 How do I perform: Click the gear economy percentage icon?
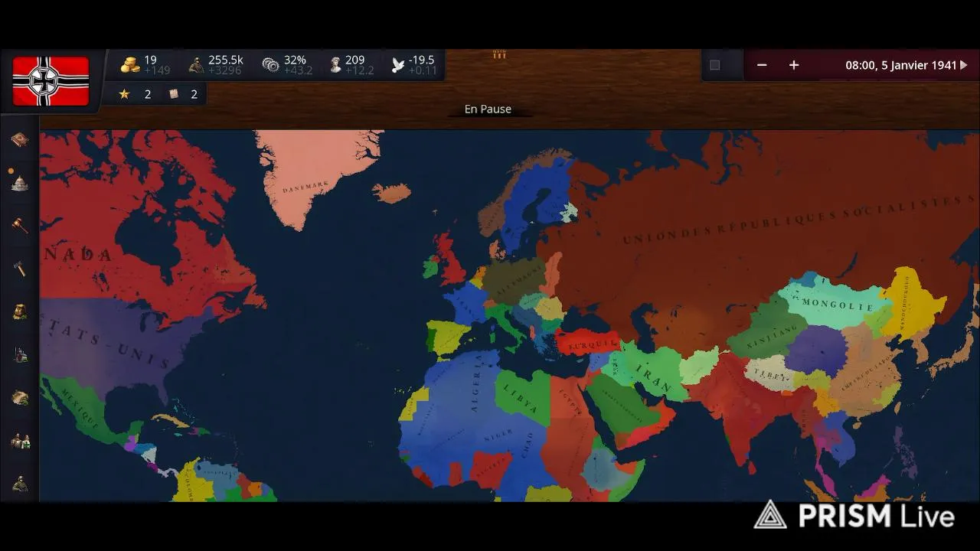(270, 65)
